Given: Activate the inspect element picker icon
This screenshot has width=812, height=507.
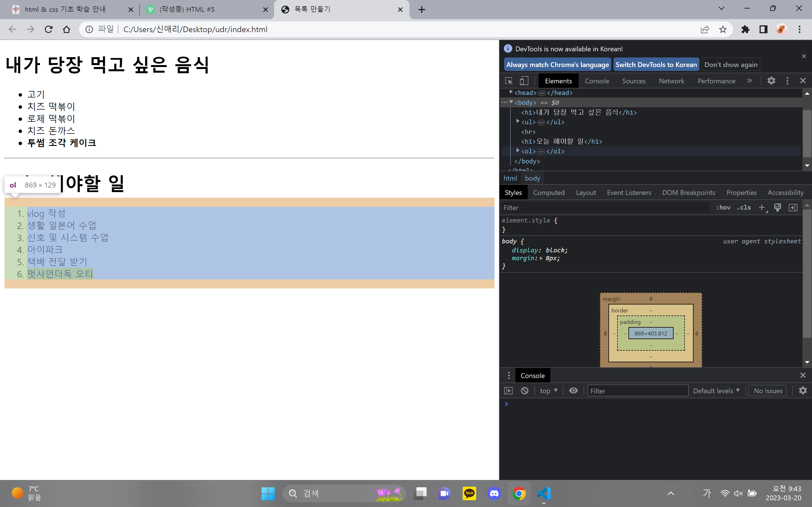Looking at the screenshot, I should tap(509, 81).
